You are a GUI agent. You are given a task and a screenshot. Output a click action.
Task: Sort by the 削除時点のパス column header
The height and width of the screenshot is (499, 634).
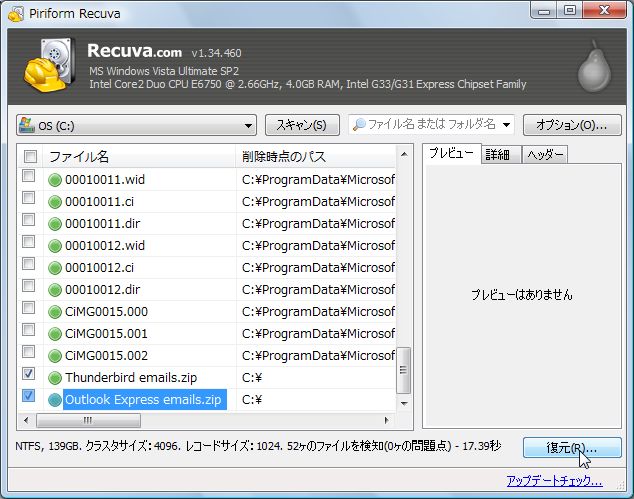click(x=315, y=156)
